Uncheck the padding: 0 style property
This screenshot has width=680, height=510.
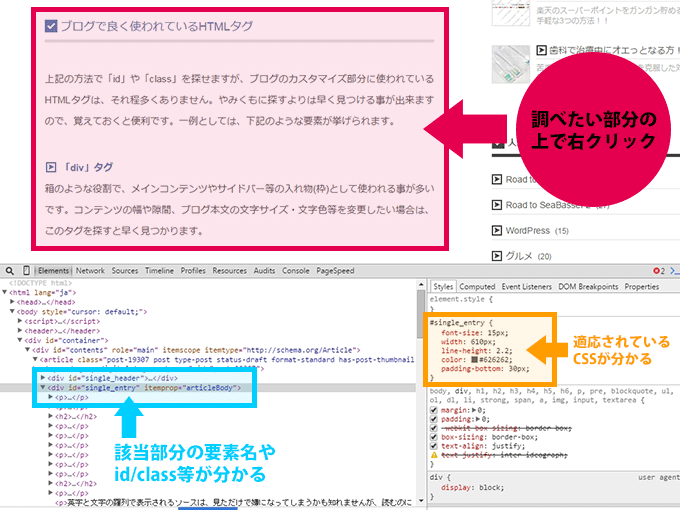point(434,419)
